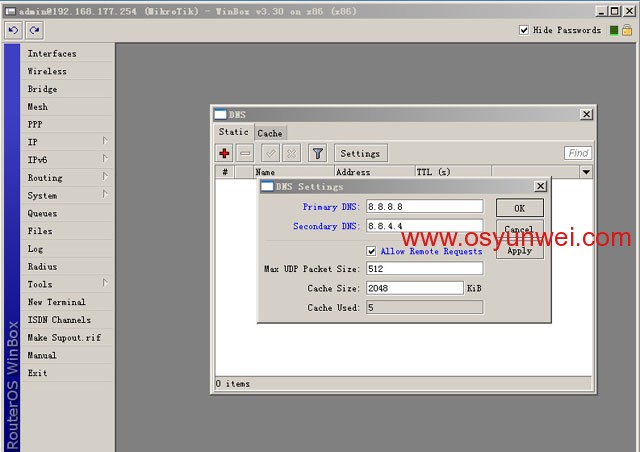This screenshot has height=452, width=640.
Task: Click OK in DNS Settings
Action: pyautogui.click(x=520, y=208)
